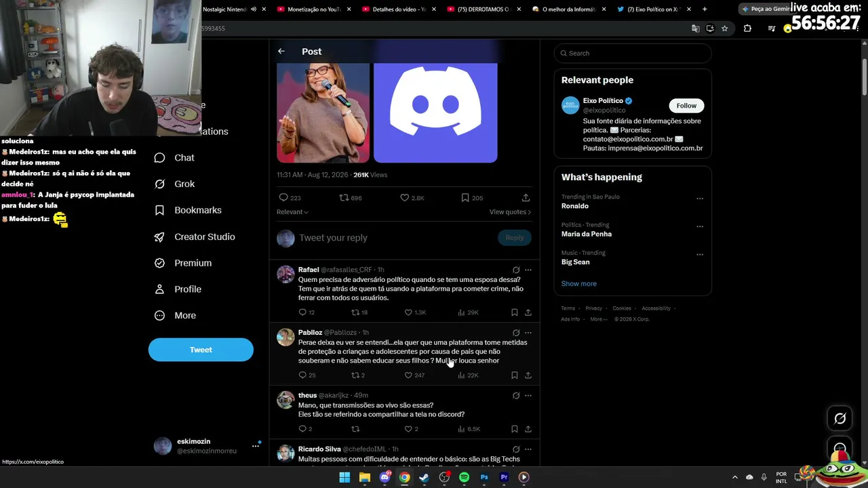The width and height of the screenshot is (868, 488).
Task: Open the floating Grok button
Action: [840, 418]
